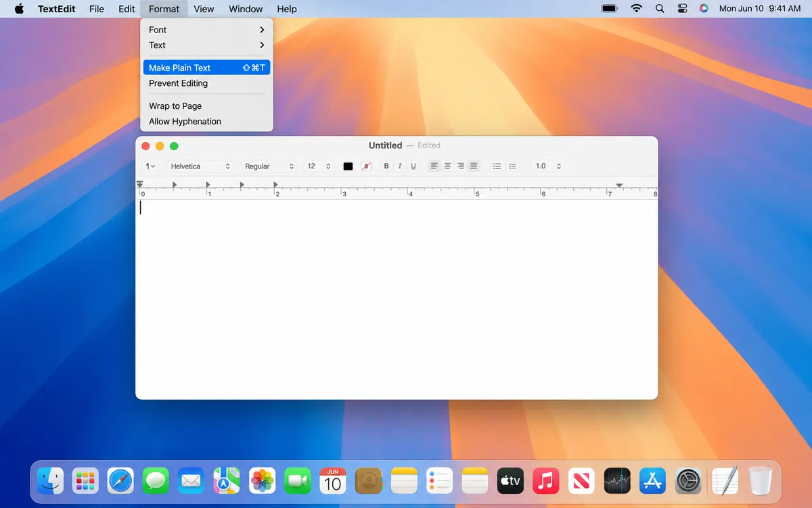Open Control Center from the menu bar
812x508 pixels.
[681, 9]
